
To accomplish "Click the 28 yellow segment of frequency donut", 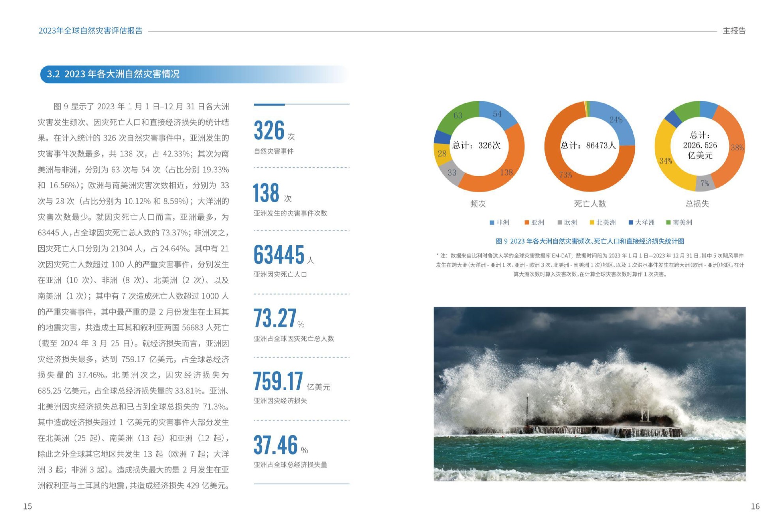I will pos(442,154).
